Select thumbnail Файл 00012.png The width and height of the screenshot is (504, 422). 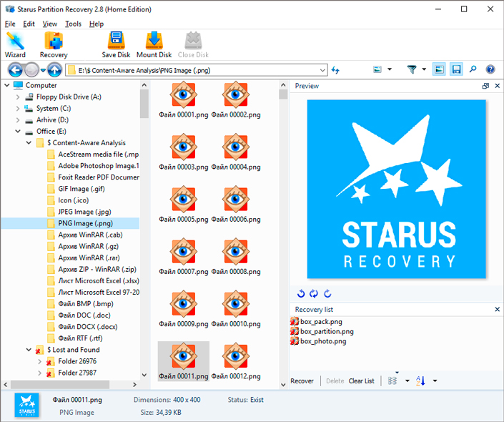(236, 361)
